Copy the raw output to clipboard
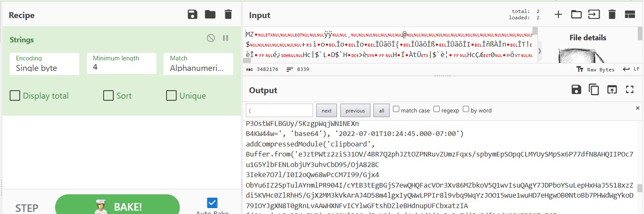Screen dimensions: 644x214 594,89
